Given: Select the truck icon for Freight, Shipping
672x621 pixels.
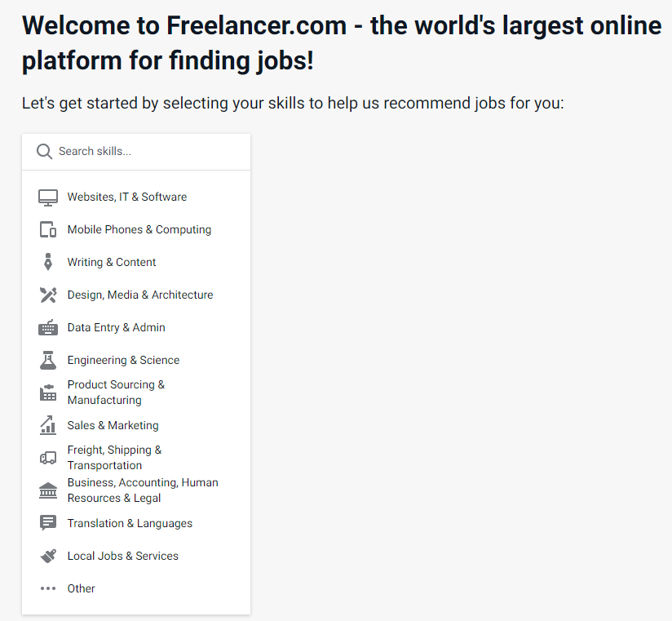Looking at the screenshot, I should 48,458.
